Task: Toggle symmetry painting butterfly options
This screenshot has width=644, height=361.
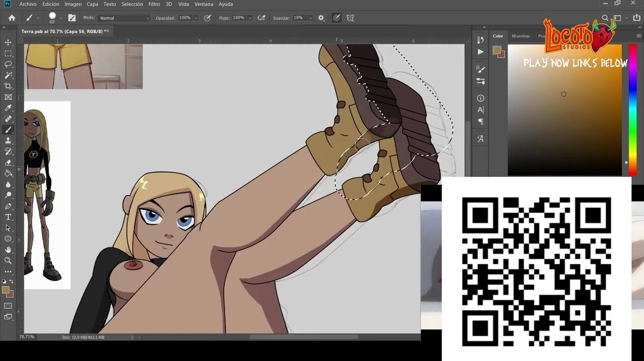Action: [x=350, y=18]
